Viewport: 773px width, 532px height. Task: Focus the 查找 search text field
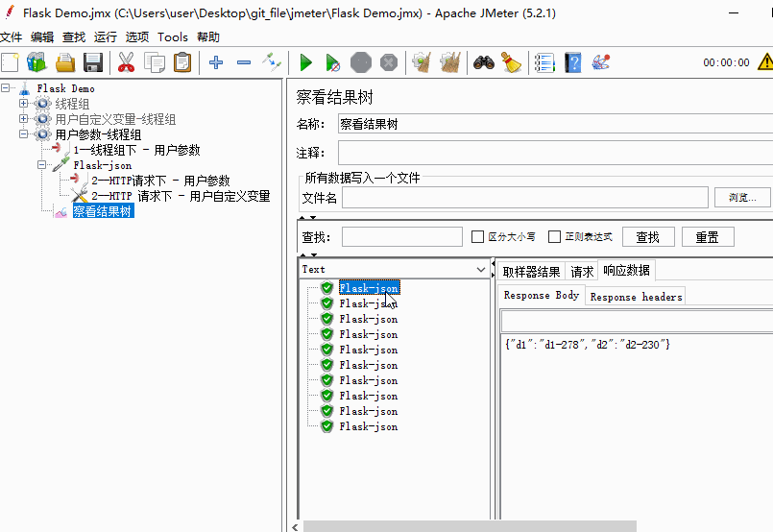click(x=401, y=237)
